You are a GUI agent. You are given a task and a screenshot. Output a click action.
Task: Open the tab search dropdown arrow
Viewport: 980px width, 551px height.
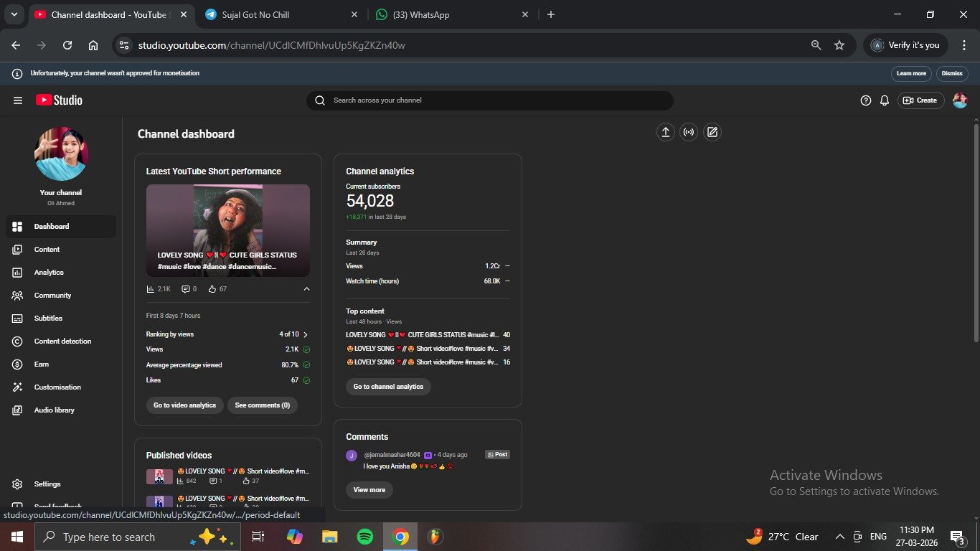[x=14, y=14]
